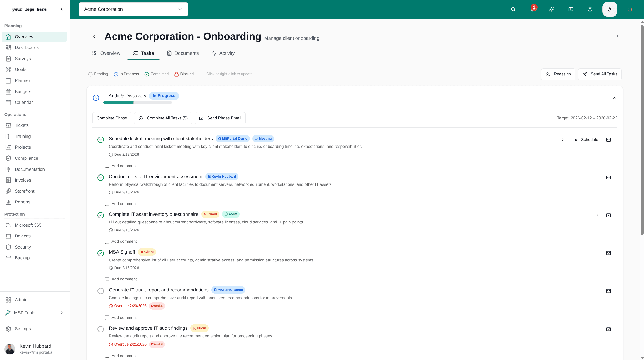Open the search in top bar
Image resolution: width=644 pixels, height=360 pixels.
pos(513,9)
